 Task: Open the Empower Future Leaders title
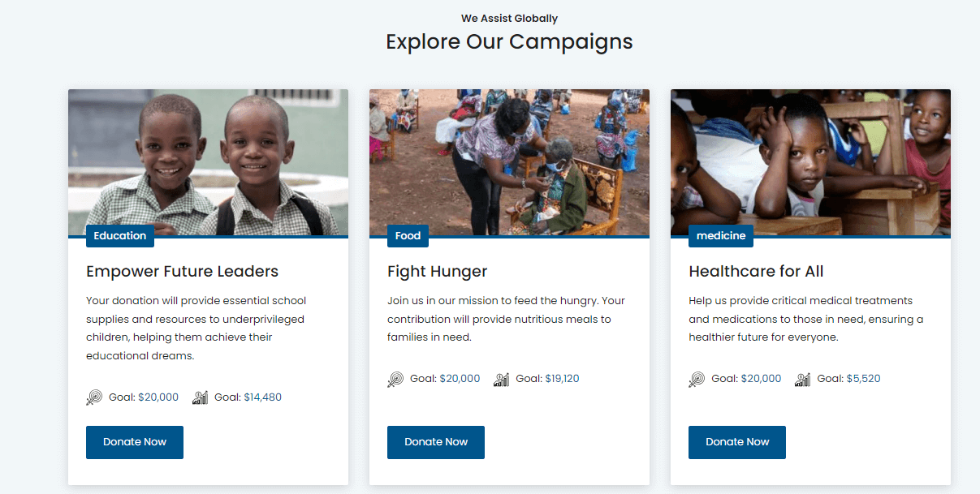183,271
